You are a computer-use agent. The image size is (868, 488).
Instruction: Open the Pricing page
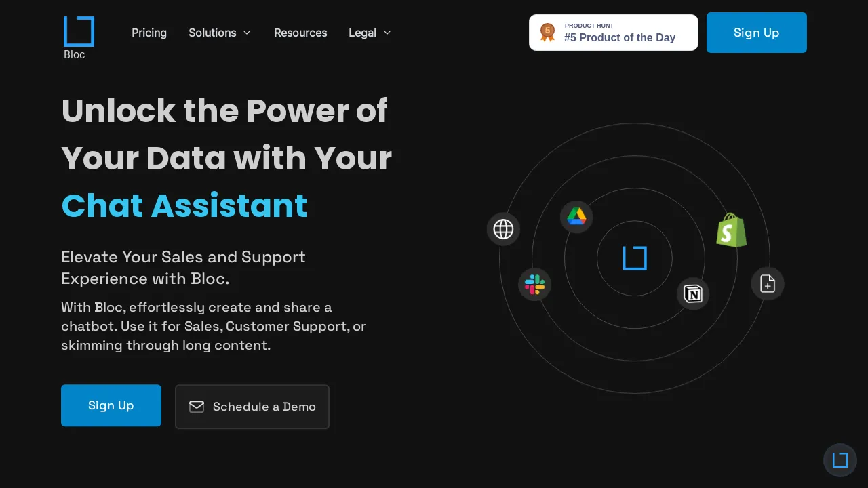pyautogui.click(x=149, y=33)
